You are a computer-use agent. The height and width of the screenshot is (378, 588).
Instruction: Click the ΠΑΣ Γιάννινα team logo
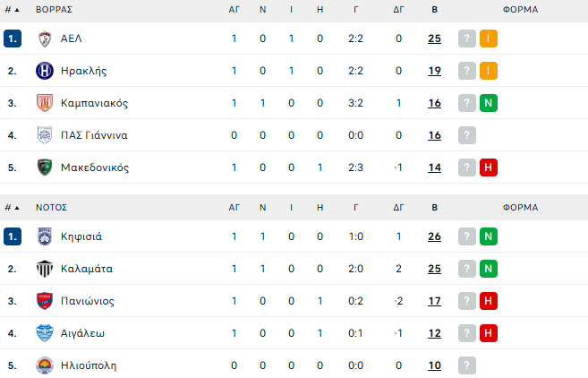(45, 135)
